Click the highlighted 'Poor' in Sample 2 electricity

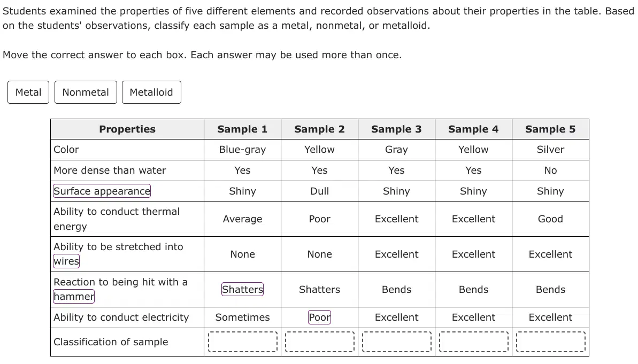319,317
